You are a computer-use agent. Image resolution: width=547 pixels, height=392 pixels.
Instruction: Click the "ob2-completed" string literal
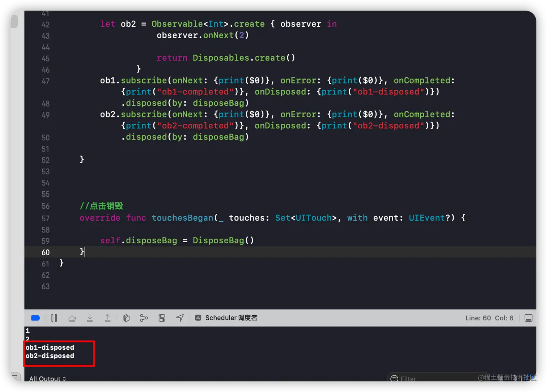pyautogui.click(x=195, y=125)
